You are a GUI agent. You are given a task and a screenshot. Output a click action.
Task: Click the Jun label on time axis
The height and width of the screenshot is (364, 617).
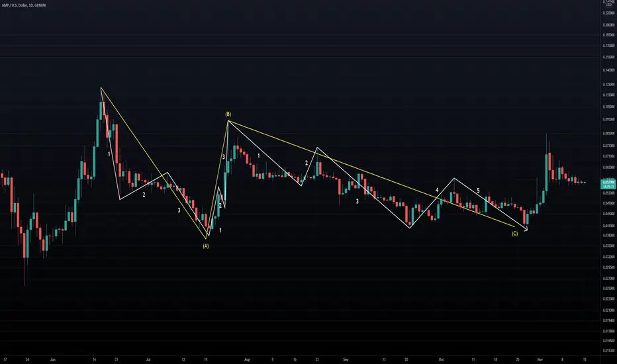tap(53, 359)
